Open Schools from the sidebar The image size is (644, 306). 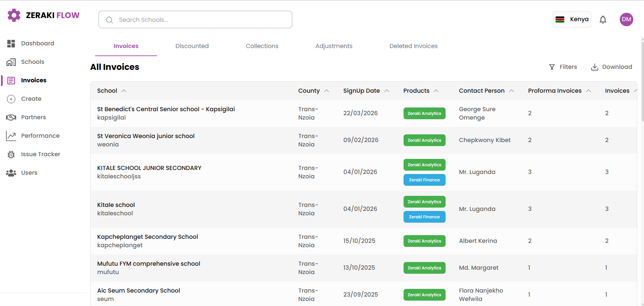point(33,62)
